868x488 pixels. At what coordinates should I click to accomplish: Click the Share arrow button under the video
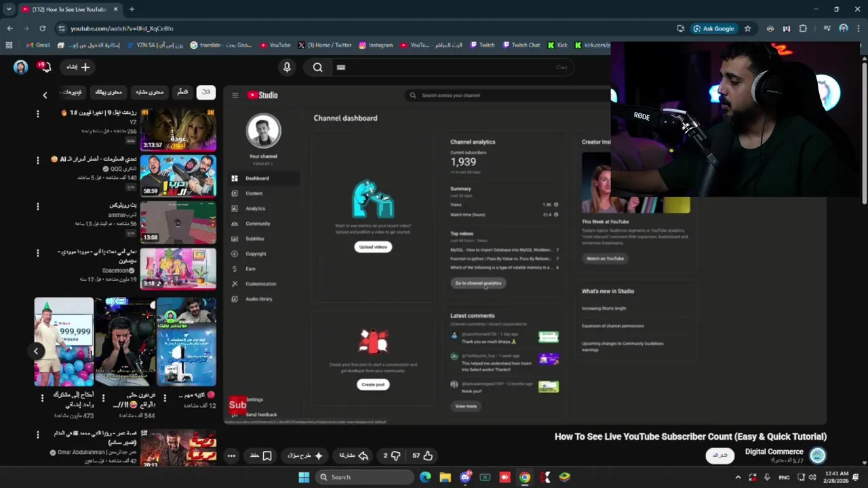tap(353, 455)
